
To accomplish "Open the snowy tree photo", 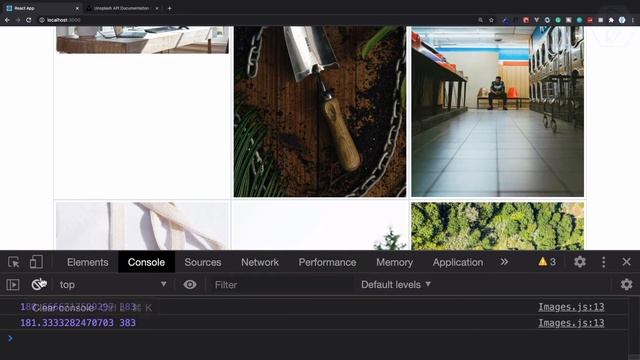I will pyautogui.click(x=320, y=226).
